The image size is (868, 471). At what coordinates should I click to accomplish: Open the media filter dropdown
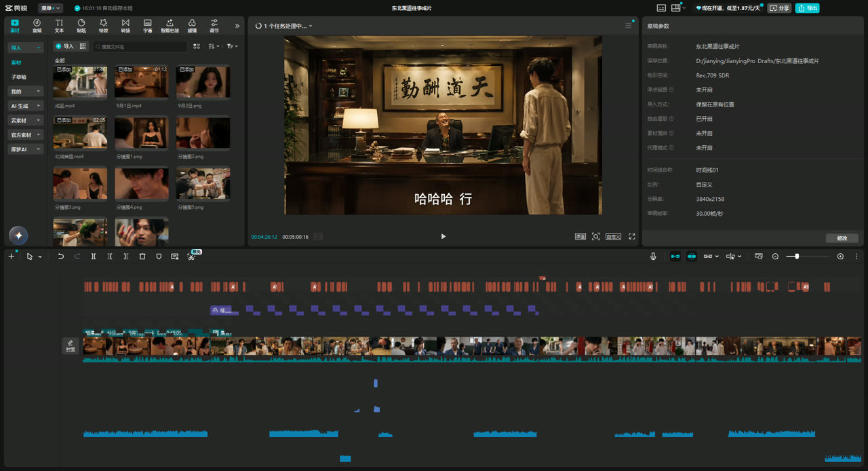[x=232, y=46]
